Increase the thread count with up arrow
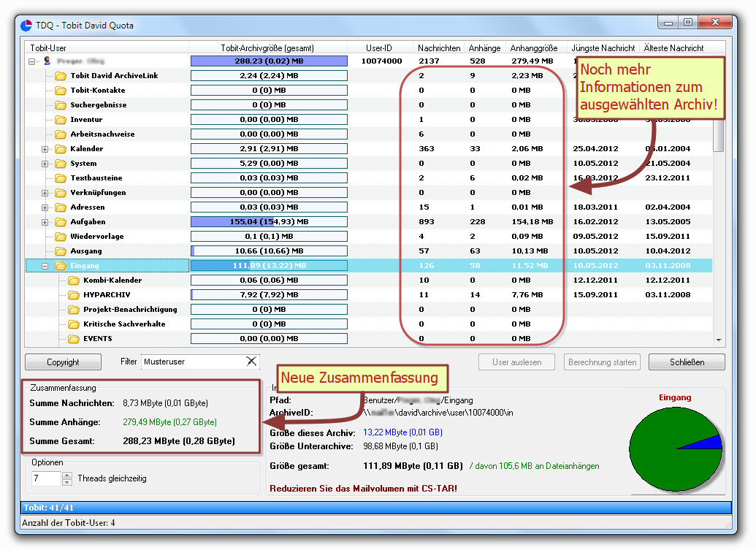The width and height of the screenshot is (756, 550). pyautogui.click(x=67, y=475)
